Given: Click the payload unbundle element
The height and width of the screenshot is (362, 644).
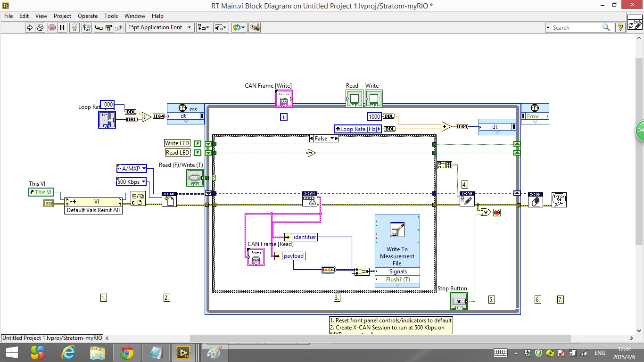Looking at the screenshot, I should (x=289, y=256).
